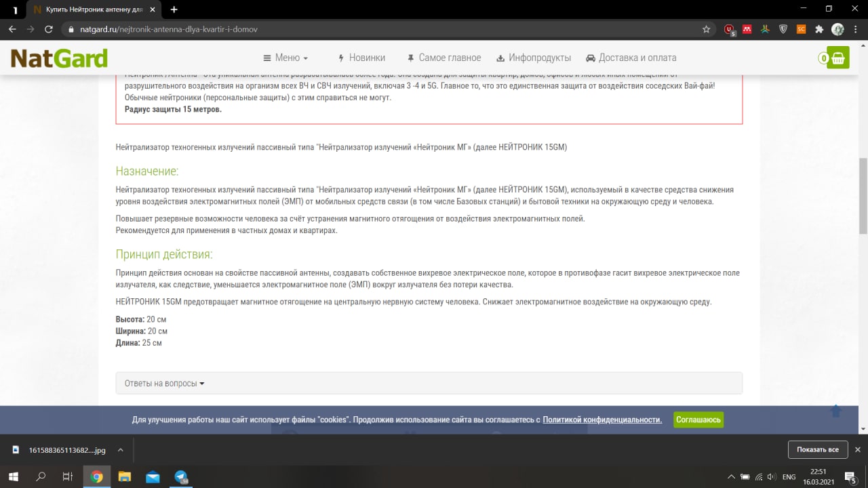This screenshot has width=868, height=488.
Task: Open the Windows Start menu
Action: click(x=13, y=476)
